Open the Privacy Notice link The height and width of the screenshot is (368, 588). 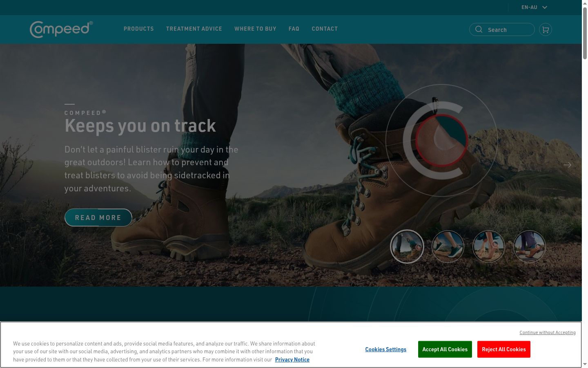(x=292, y=359)
